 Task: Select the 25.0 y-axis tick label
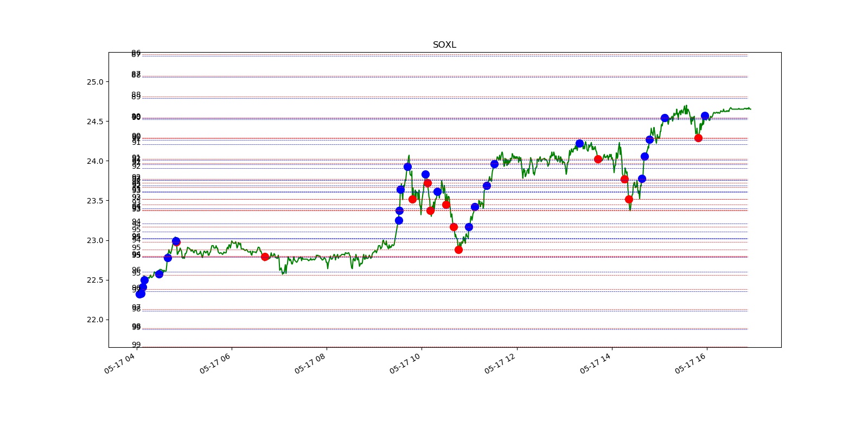pyautogui.click(x=95, y=82)
